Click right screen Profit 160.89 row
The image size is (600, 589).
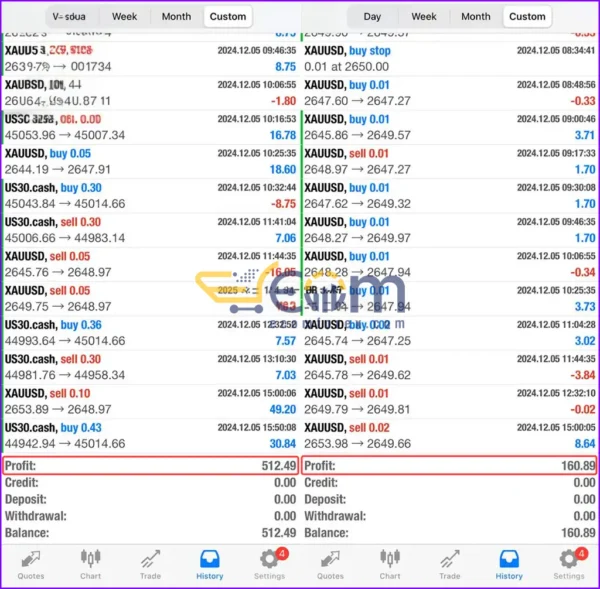pos(449,465)
